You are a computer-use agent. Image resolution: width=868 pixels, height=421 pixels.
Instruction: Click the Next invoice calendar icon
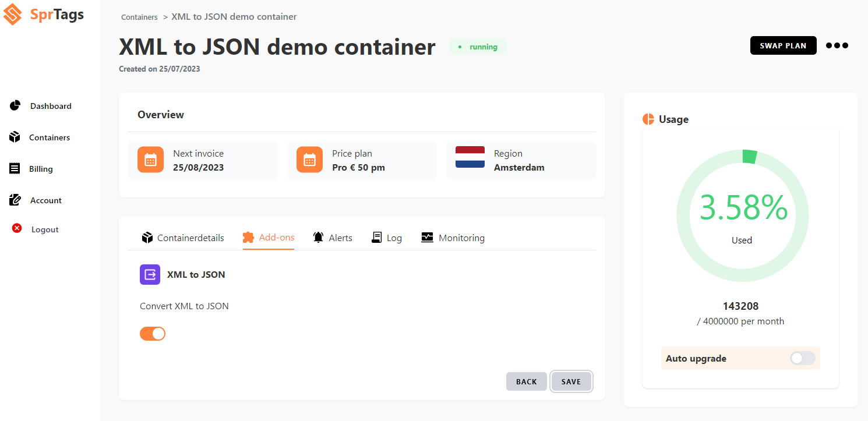click(x=150, y=160)
